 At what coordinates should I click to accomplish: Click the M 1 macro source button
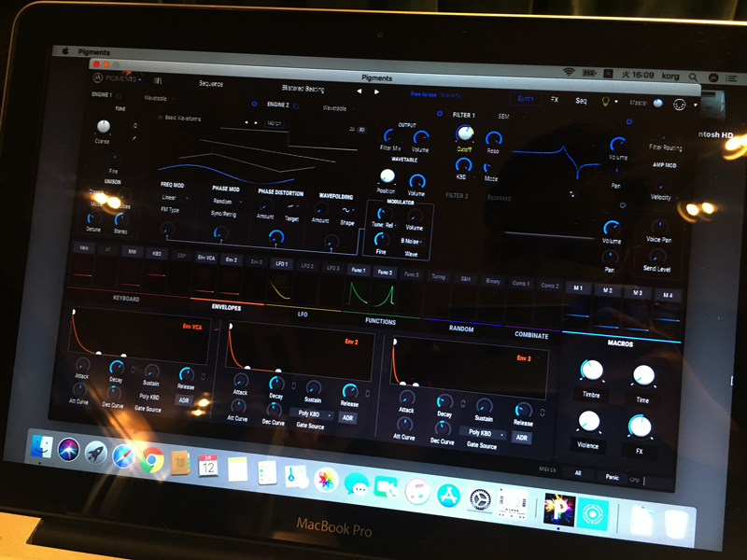[578, 287]
